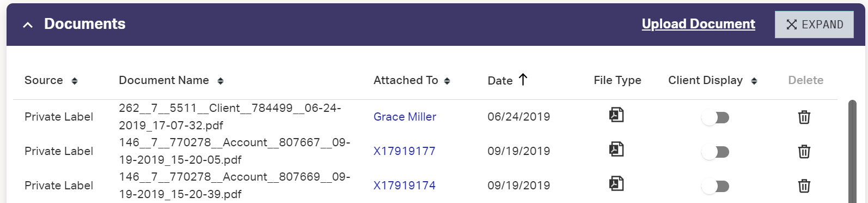Click trash icon for X17919177 row
The height and width of the screenshot is (203, 868).
click(x=804, y=151)
